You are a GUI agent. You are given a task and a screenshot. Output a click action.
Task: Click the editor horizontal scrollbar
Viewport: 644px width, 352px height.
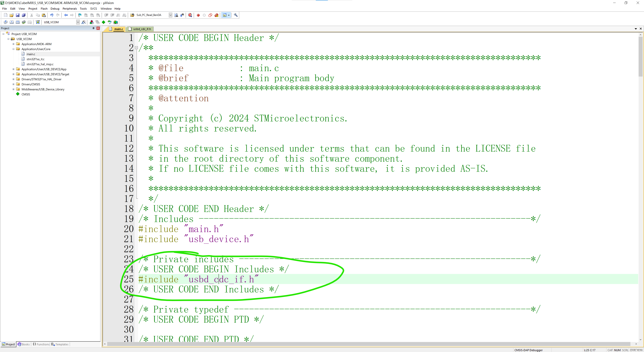(x=370, y=344)
